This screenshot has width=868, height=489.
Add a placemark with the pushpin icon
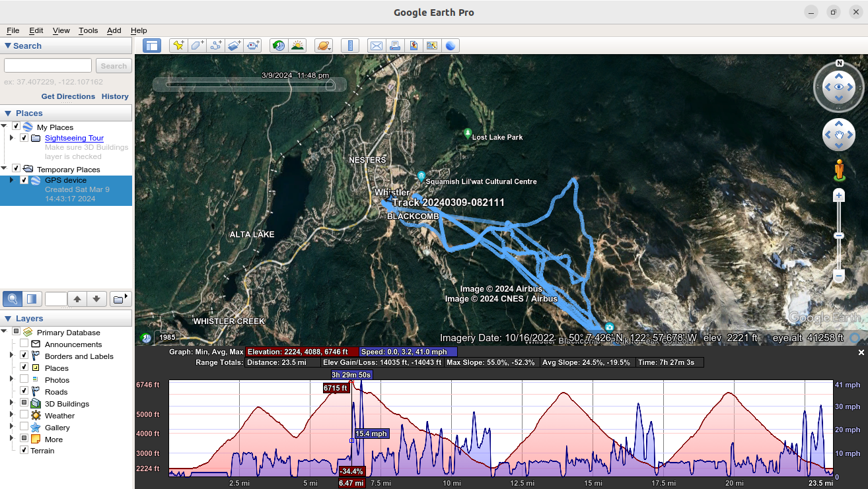178,46
